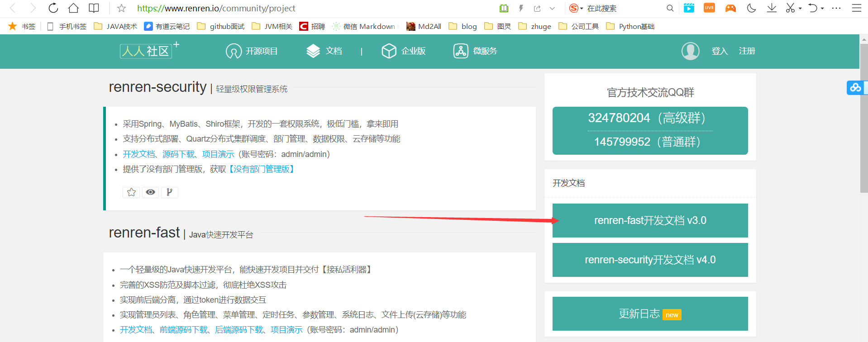This screenshot has height=342, width=868.
Task: Open renren-fast开发文档 v3.0 button
Action: [x=650, y=220]
